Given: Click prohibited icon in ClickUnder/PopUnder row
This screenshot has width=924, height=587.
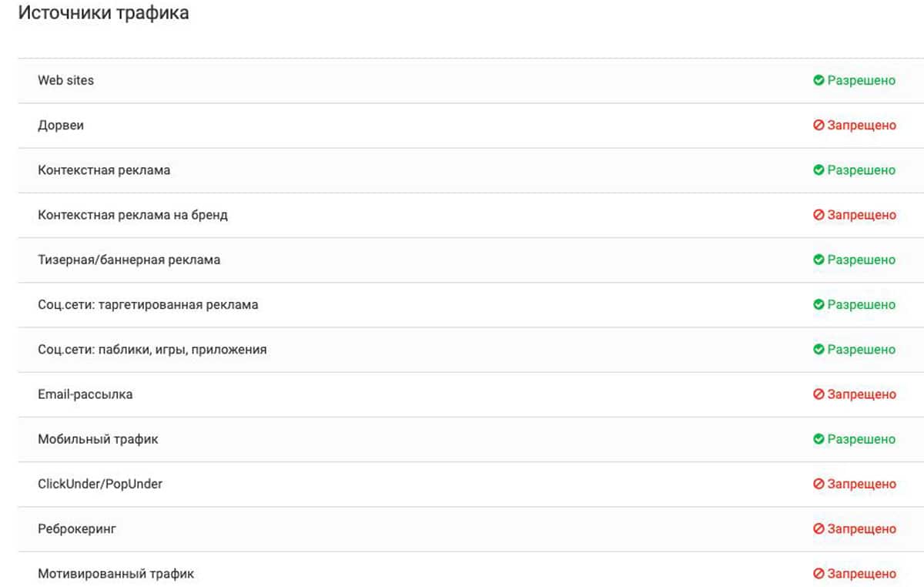Looking at the screenshot, I should [819, 484].
